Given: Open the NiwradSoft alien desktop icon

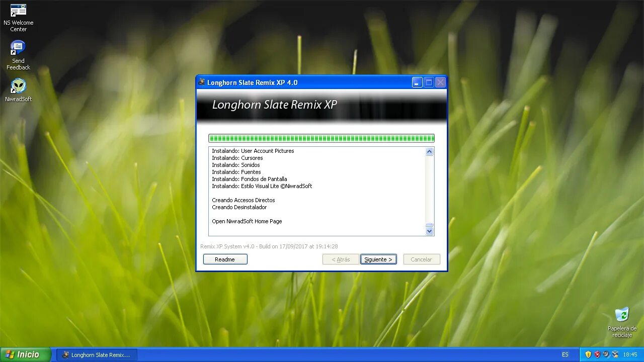Looking at the screenshot, I should 19,90.
